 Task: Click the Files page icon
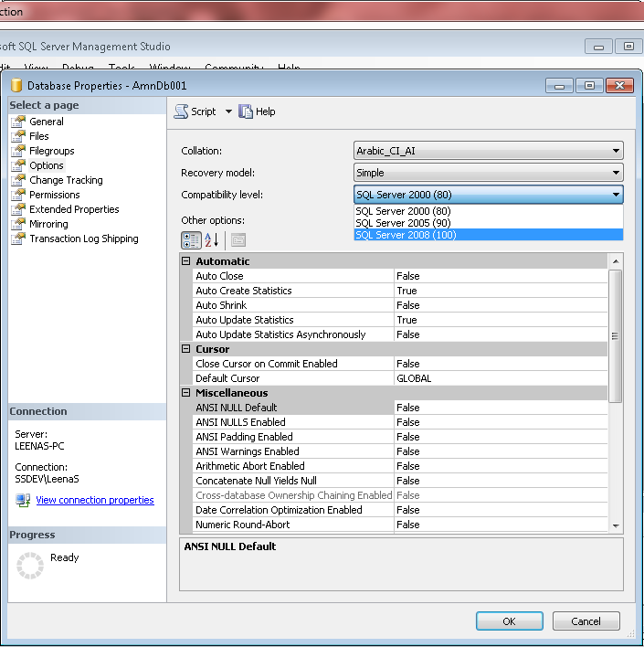click(x=18, y=136)
